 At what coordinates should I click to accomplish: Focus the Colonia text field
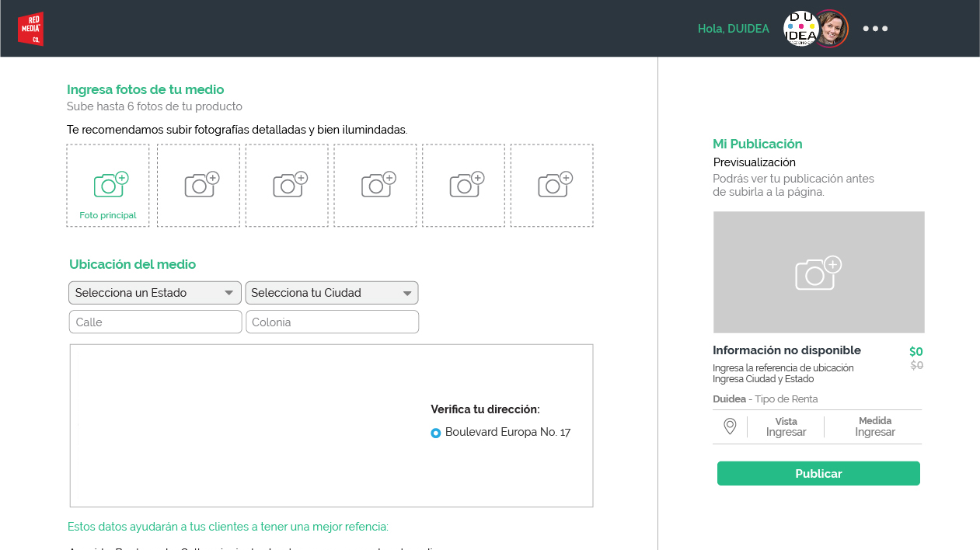(332, 322)
